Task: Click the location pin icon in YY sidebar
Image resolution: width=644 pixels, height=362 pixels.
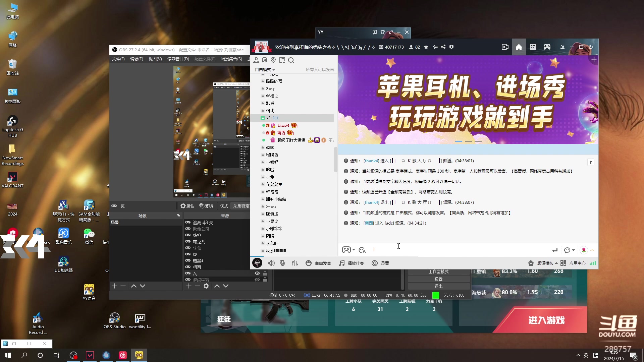Action: (x=273, y=60)
